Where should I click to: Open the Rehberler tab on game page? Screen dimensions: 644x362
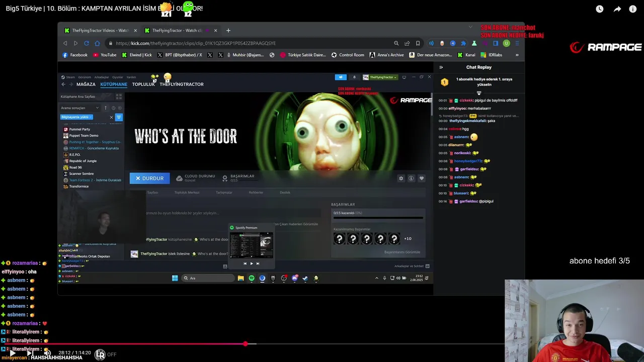click(x=256, y=193)
